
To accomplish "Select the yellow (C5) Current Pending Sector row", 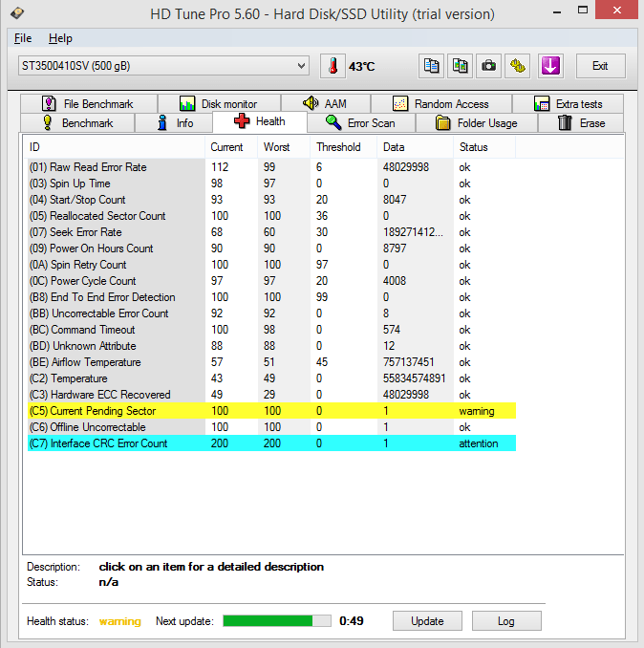I will click(271, 411).
